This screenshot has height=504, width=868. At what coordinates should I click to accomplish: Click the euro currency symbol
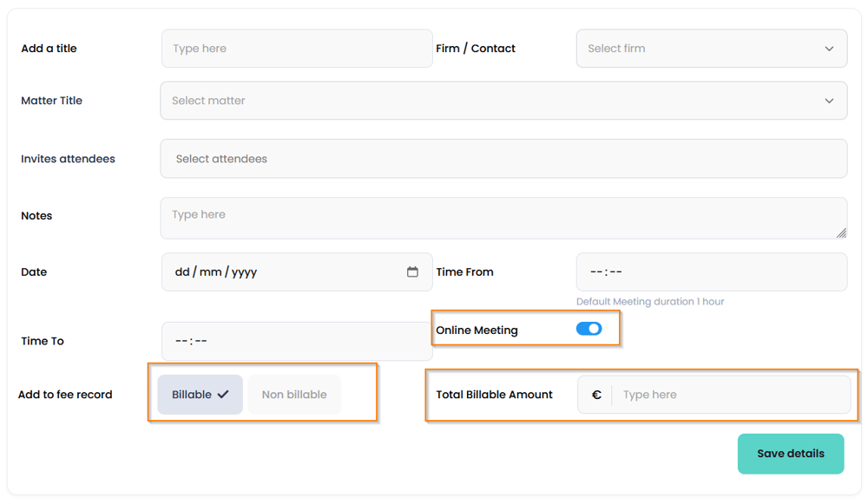(x=596, y=395)
